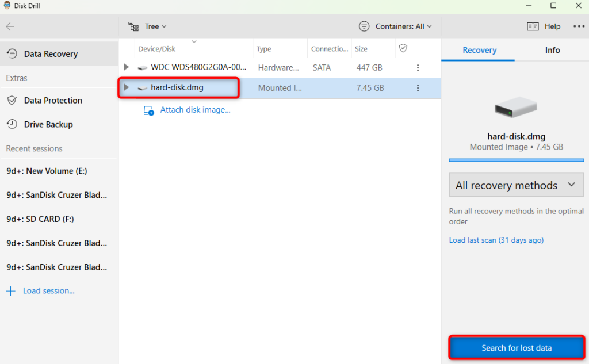Expand the hard-disk.dmg tree entry
This screenshot has height=364, width=589.
click(126, 87)
